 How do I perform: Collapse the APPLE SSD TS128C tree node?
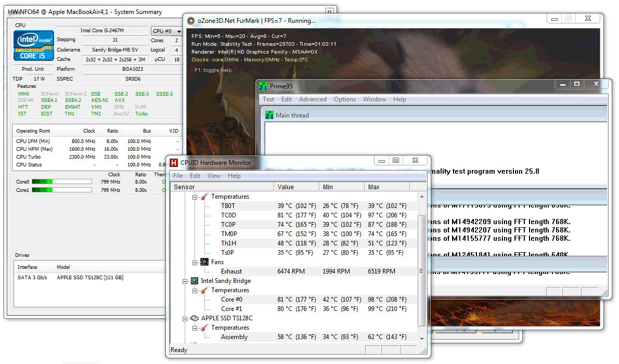coord(185,318)
